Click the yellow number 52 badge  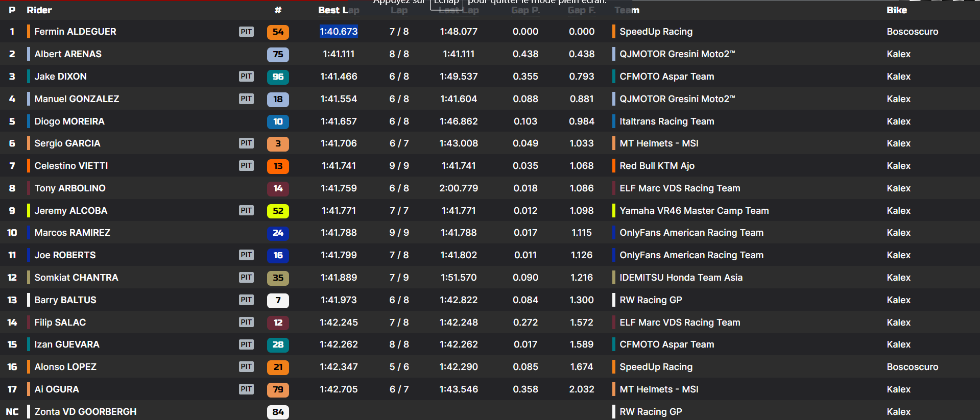pyautogui.click(x=278, y=211)
